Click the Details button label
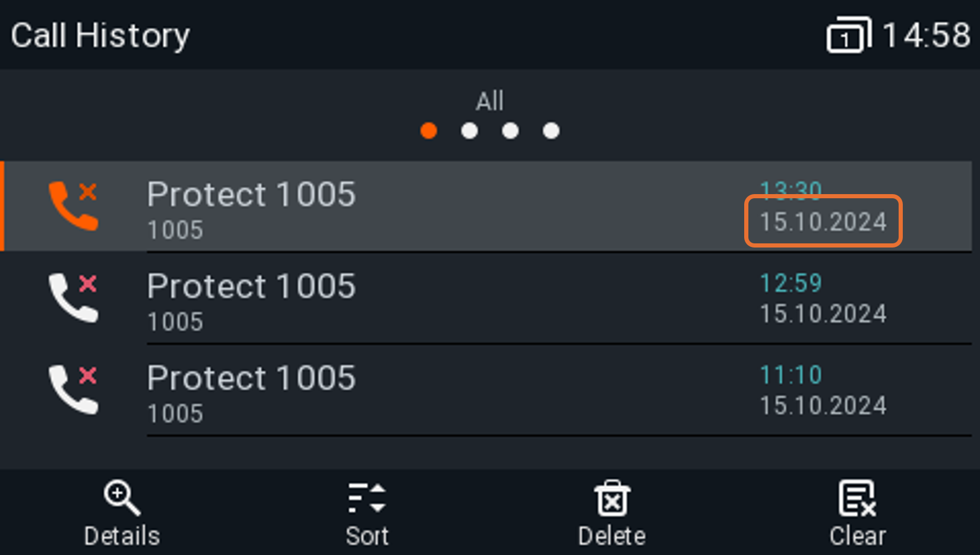 coord(122,536)
